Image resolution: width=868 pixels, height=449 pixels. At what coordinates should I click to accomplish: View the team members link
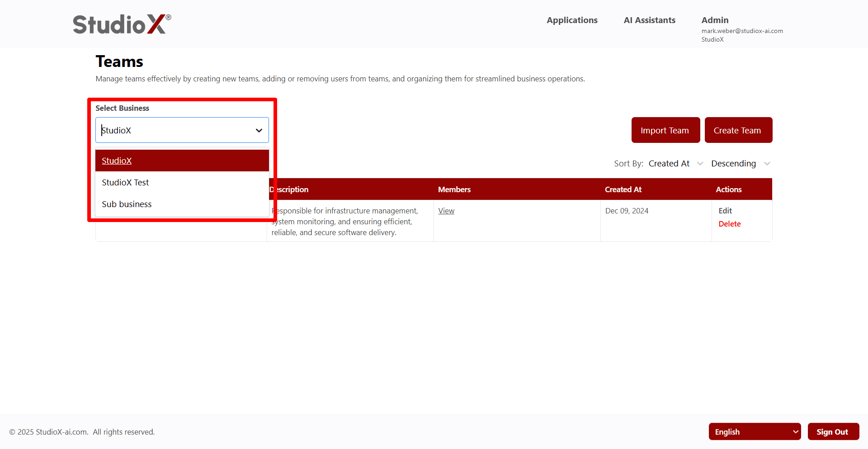pos(446,211)
